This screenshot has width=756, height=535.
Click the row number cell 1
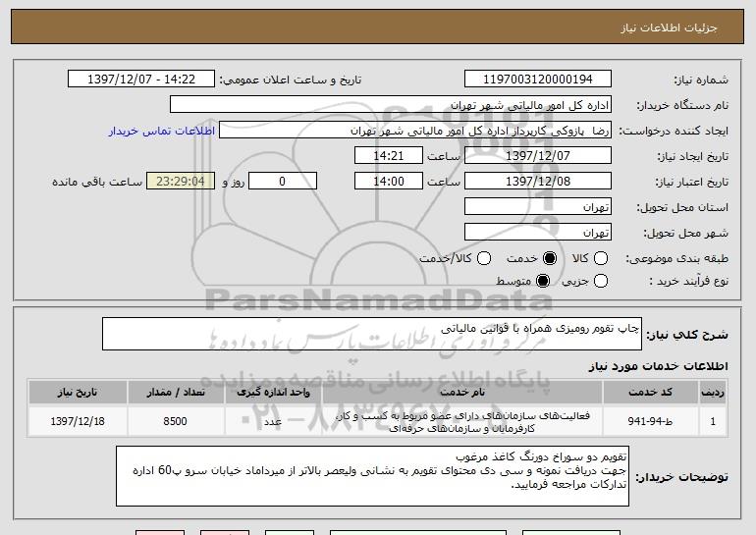tap(713, 421)
